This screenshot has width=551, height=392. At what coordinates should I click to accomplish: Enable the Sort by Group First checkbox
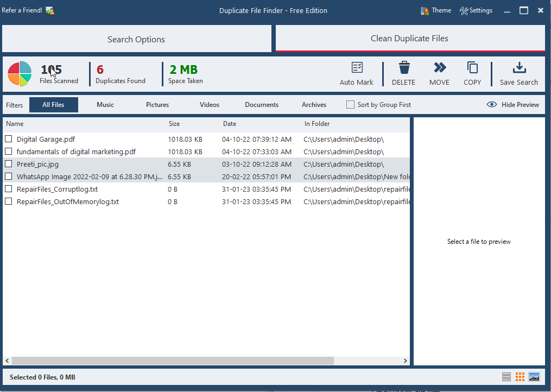pyautogui.click(x=350, y=104)
